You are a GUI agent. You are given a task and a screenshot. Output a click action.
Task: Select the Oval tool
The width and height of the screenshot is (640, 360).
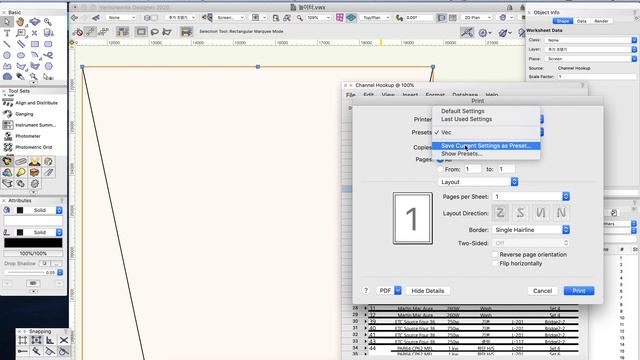pos(20,55)
